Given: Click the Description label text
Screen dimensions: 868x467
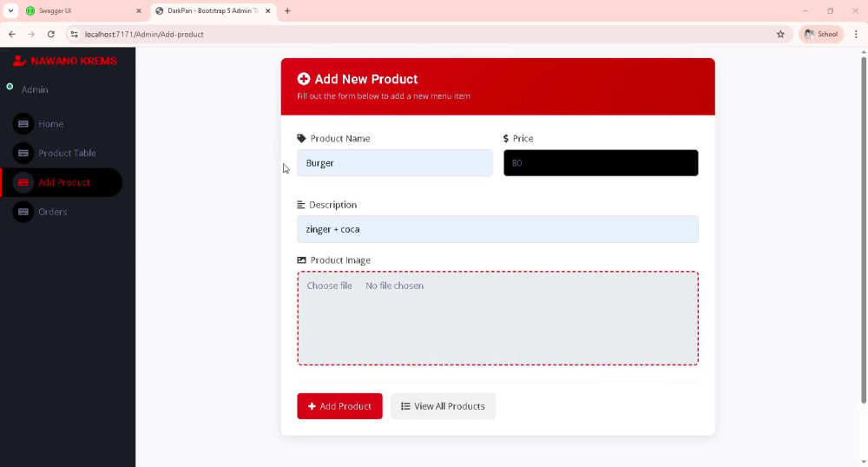Looking at the screenshot, I should (x=332, y=205).
